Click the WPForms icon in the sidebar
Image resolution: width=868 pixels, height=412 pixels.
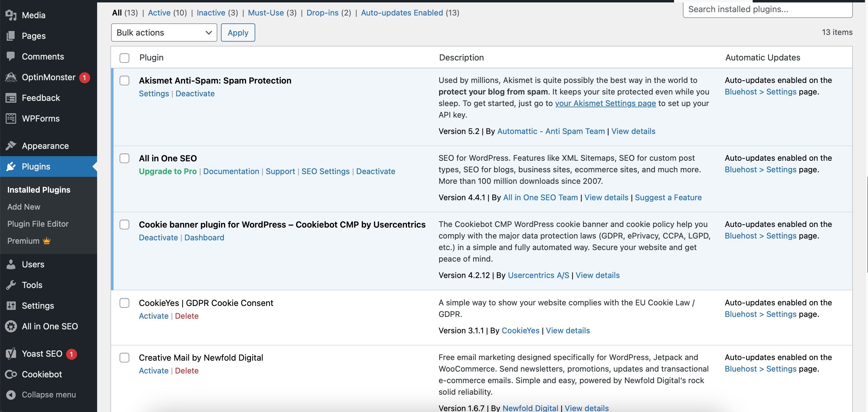[x=11, y=118]
